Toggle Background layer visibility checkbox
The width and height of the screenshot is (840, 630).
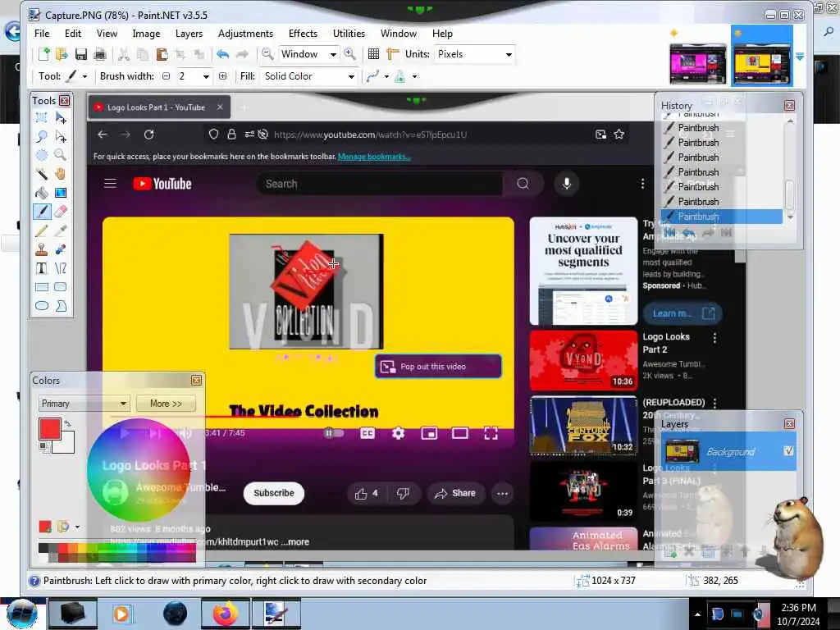[788, 451]
